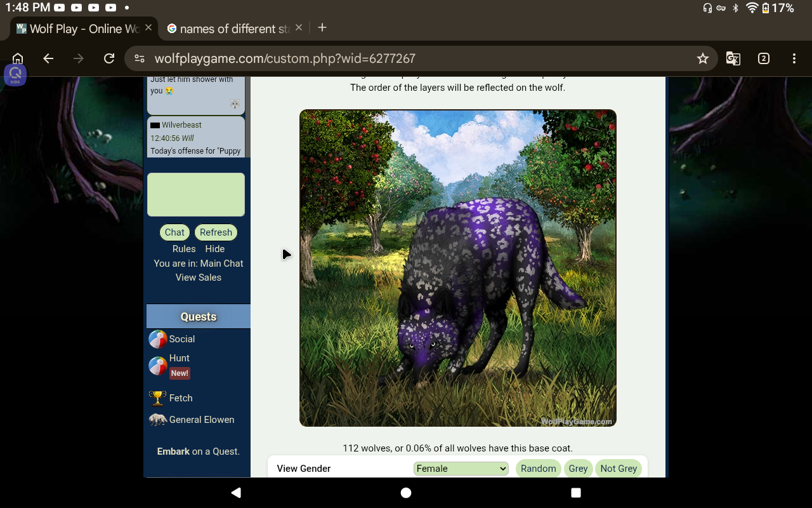Switch to the 'names of different' Google tab
This screenshot has height=508, width=812.
235,29
